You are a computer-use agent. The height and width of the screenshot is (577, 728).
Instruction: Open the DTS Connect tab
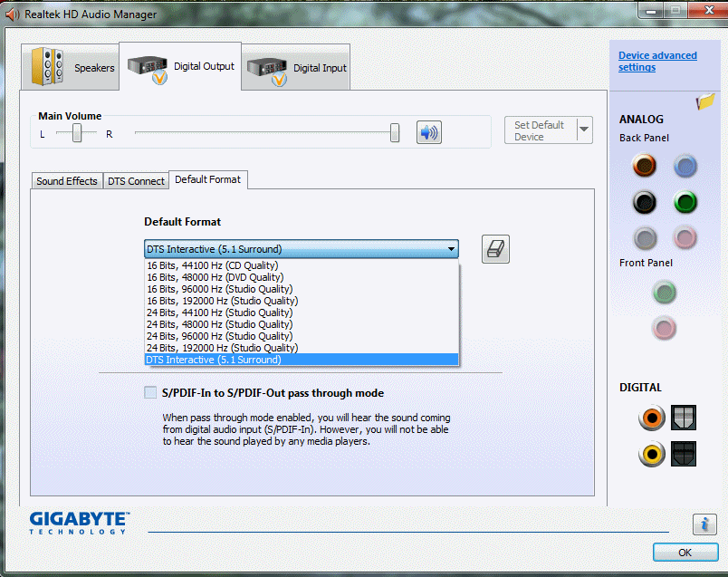click(x=136, y=181)
